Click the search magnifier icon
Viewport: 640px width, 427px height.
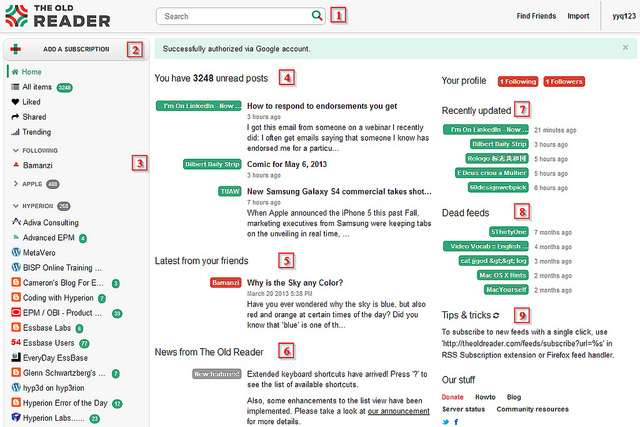pyautogui.click(x=317, y=16)
